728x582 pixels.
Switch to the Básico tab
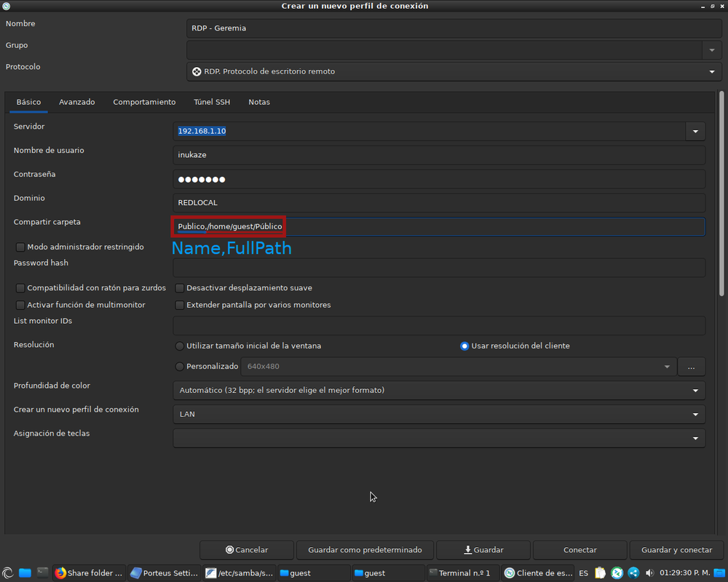(x=29, y=102)
